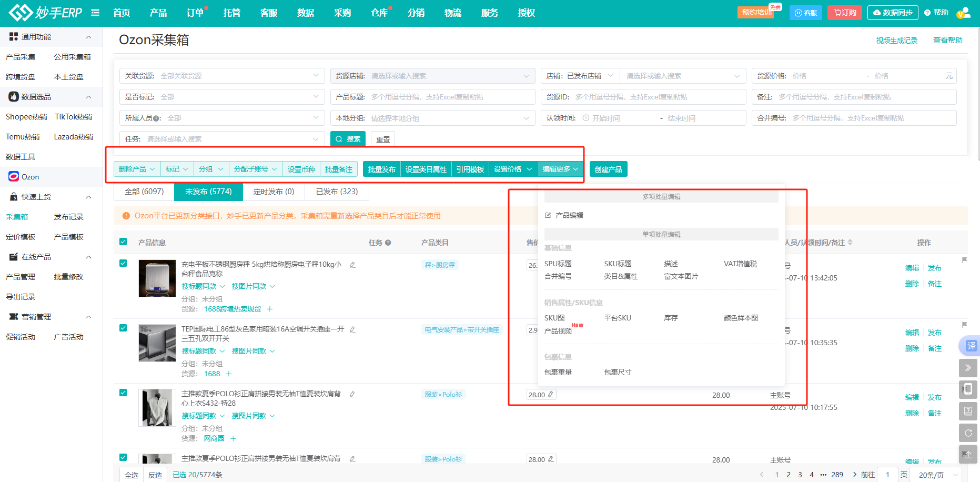Click the flag icon on first product row

click(964, 260)
